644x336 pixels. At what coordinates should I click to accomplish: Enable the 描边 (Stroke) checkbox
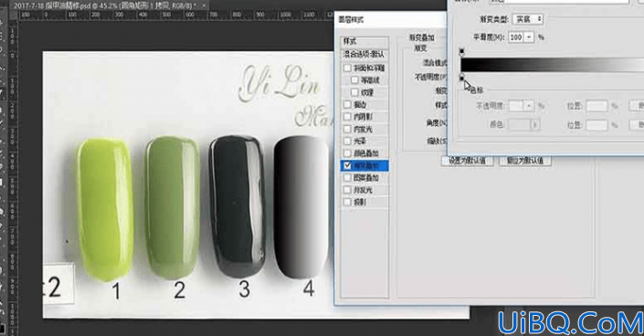(347, 105)
